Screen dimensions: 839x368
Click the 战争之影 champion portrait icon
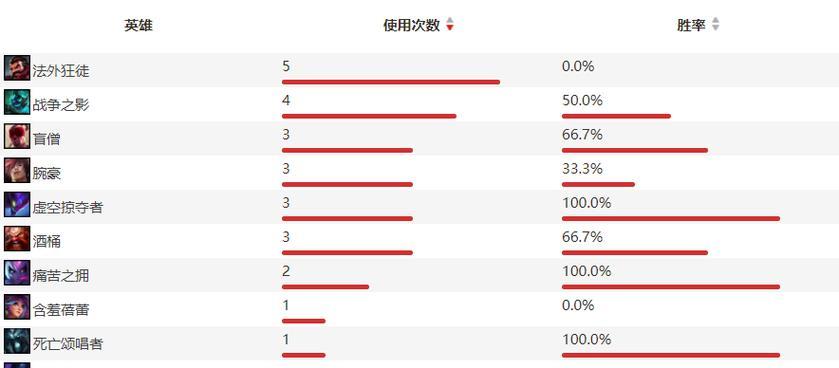[17, 102]
